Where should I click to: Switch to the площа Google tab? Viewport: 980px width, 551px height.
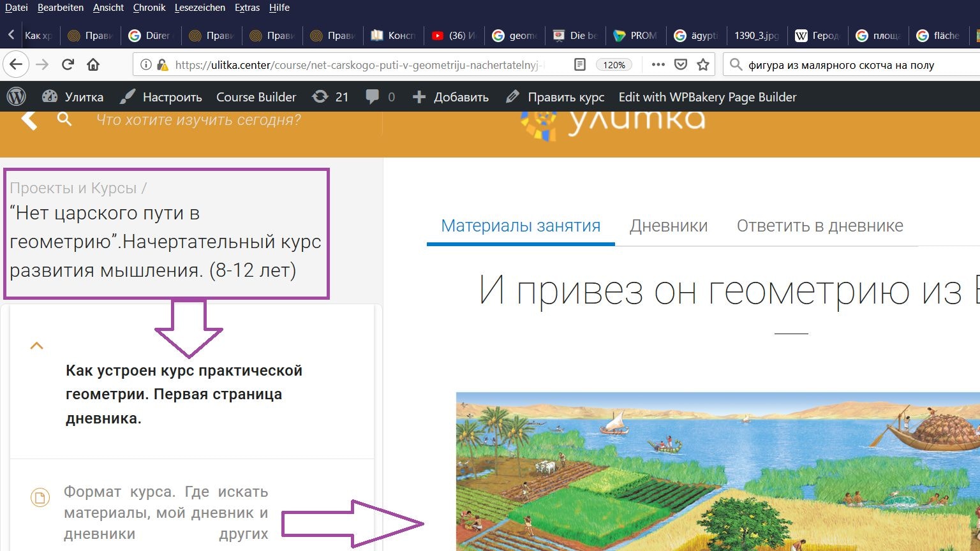878,36
